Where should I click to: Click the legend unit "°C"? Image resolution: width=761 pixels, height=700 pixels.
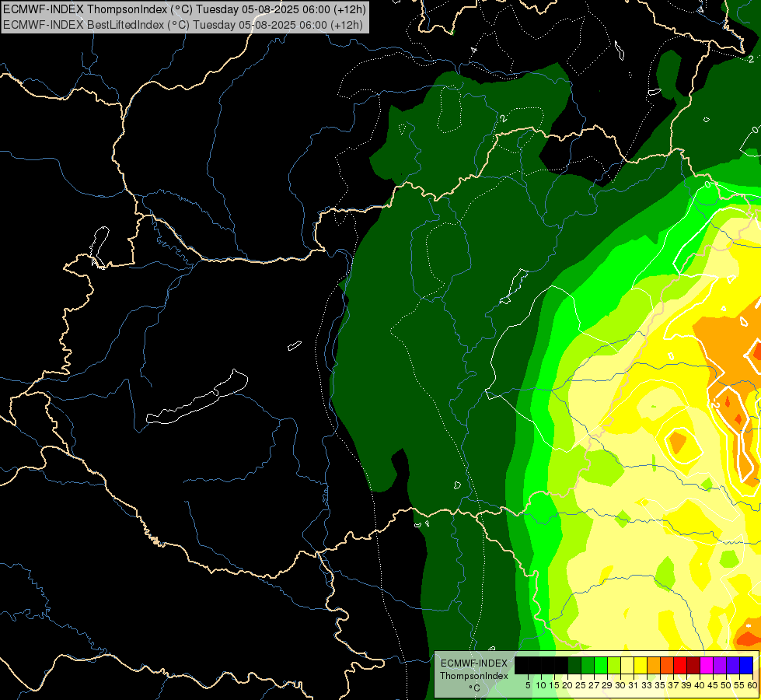[475, 688]
